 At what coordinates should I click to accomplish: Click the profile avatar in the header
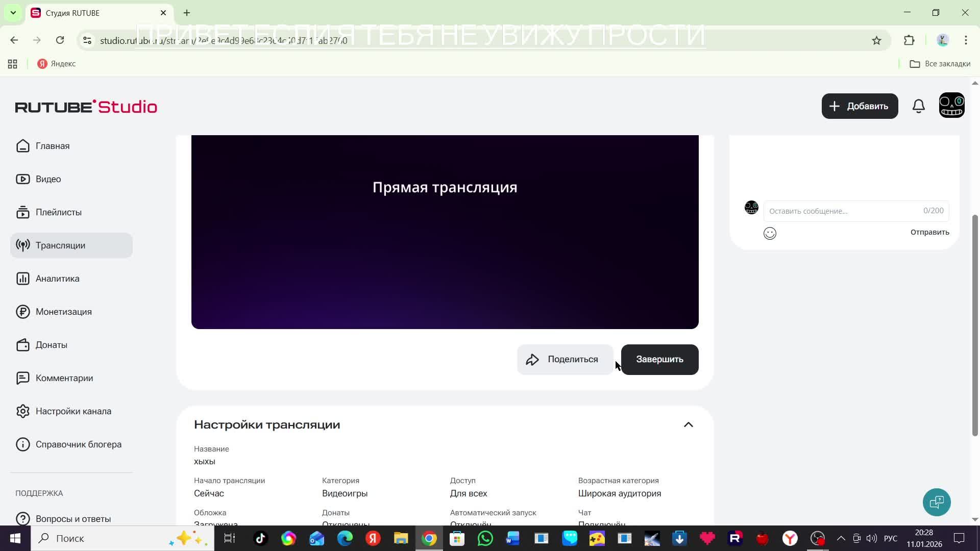click(x=951, y=106)
